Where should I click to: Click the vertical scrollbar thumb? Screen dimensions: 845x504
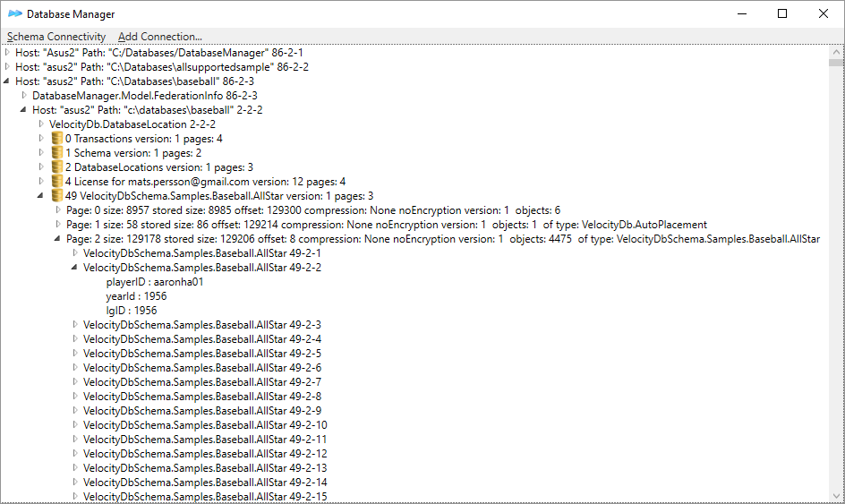pyautogui.click(x=836, y=63)
